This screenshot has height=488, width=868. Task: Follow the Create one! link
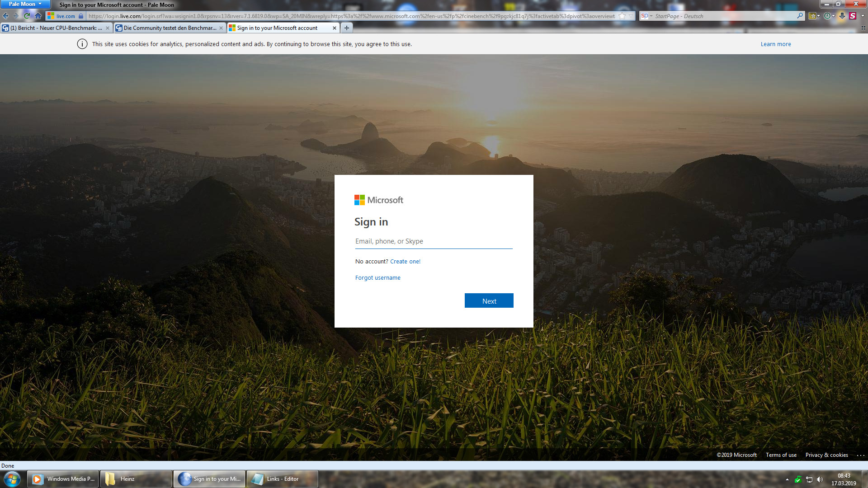[405, 262]
